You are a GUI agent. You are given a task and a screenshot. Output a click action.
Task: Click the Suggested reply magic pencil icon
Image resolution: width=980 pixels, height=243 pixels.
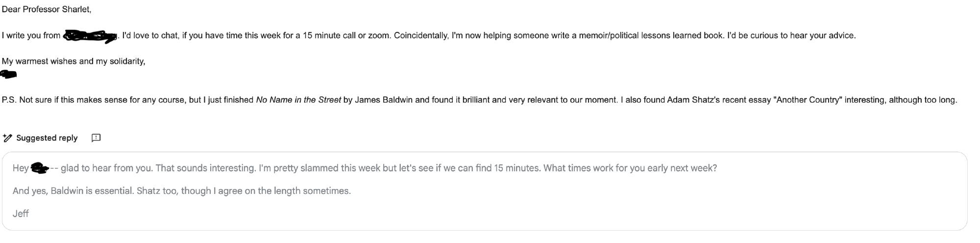tap(7, 138)
